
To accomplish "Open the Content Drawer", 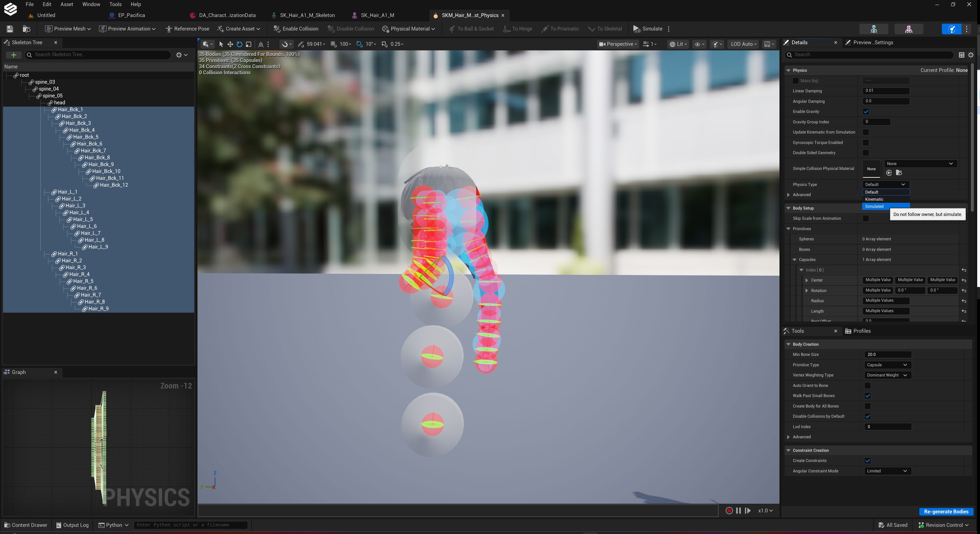I will coord(25,525).
